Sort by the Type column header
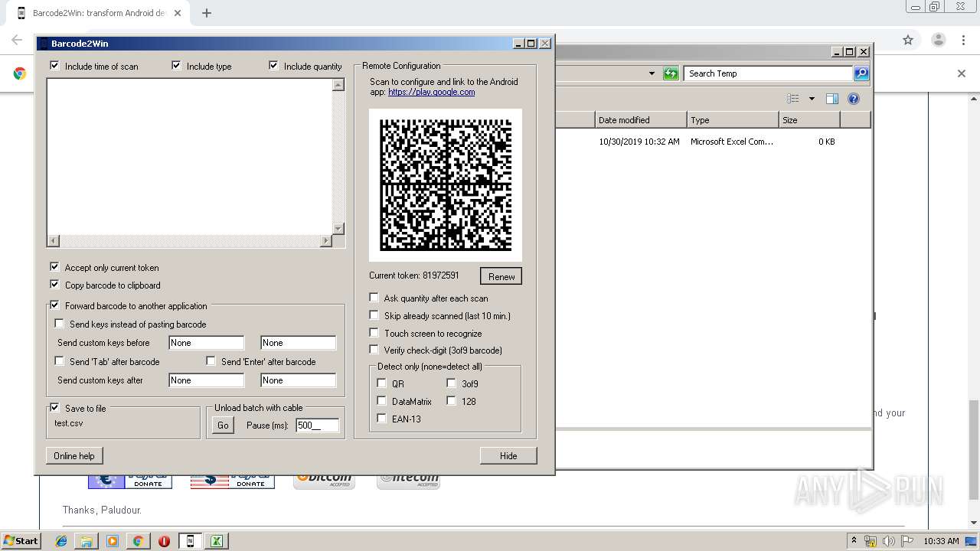Viewport: 980px width, 551px height. [x=733, y=120]
